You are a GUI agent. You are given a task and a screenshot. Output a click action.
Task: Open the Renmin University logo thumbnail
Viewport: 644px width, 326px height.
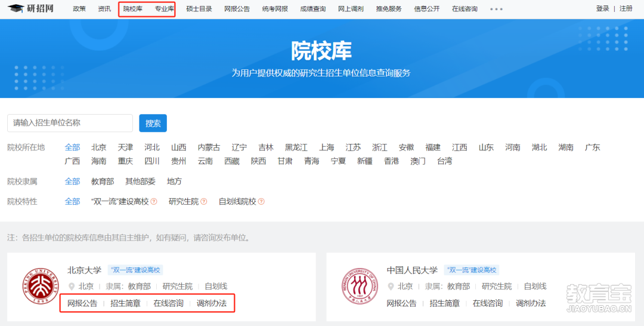tap(360, 286)
